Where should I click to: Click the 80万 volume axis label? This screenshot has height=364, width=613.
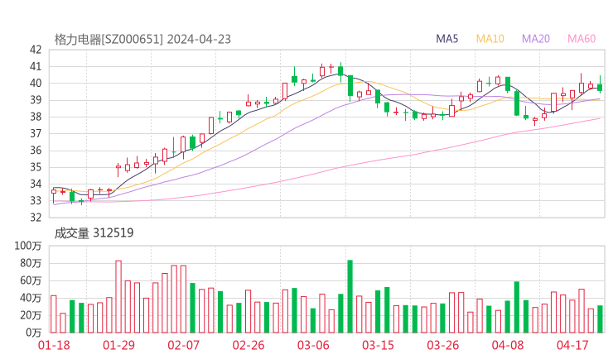click(x=31, y=263)
